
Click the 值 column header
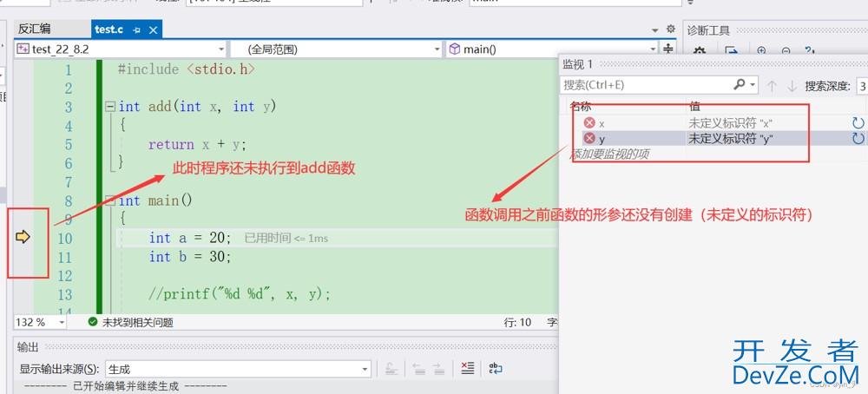(x=694, y=105)
